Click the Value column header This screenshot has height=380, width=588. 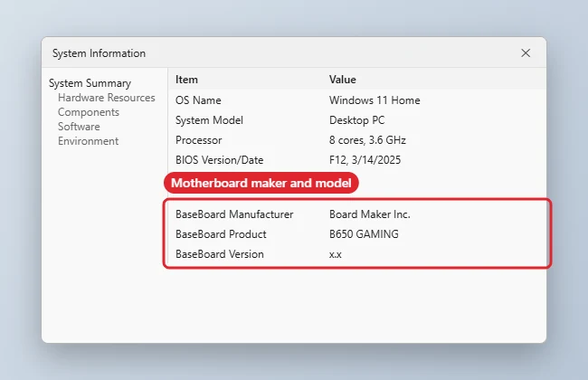[342, 80]
